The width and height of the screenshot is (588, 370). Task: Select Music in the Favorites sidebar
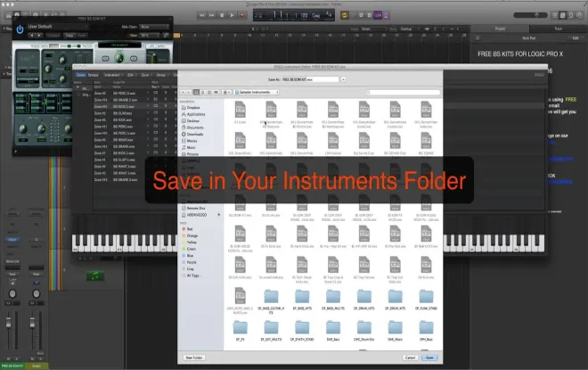coord(188,147)
